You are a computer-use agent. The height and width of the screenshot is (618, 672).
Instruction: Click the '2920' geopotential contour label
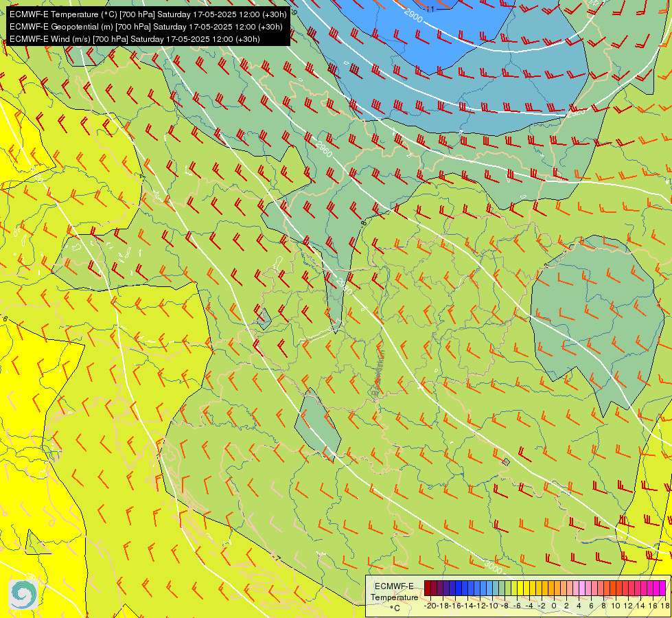click(577, 113)
